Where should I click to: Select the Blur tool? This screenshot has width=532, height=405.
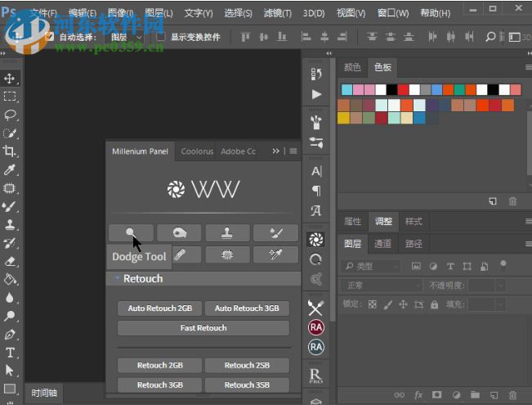[10, 298]
